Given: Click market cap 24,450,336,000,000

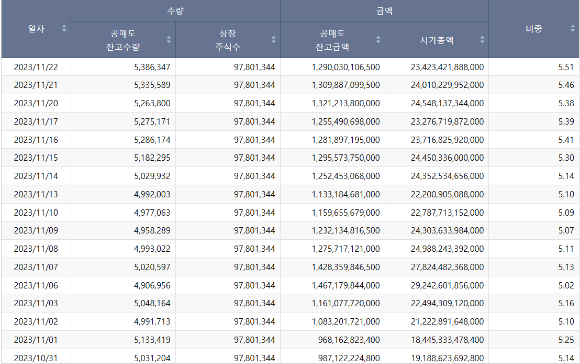Looking at the screenshot, I should click(447, 158).
